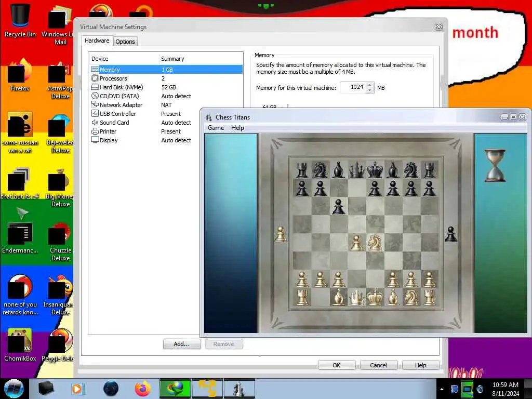Select the Hard Disk (NVMe) row
The width and height of the screenshot is (532, 399).
tap(166, 87)
